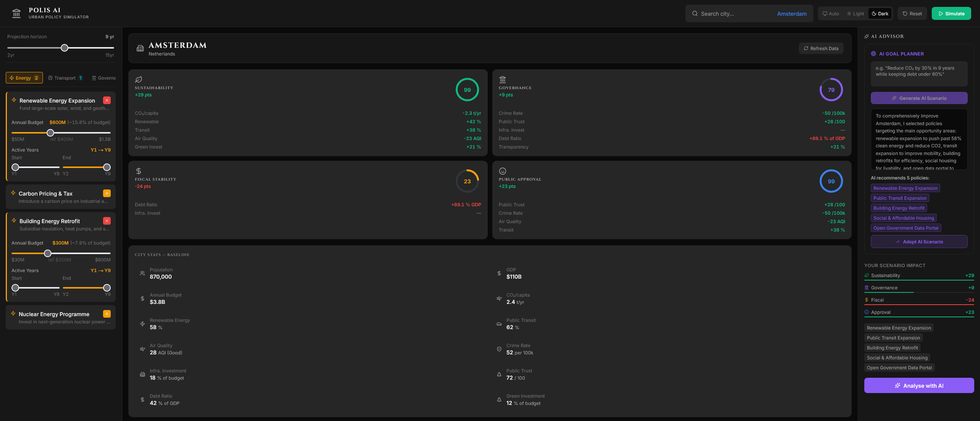Viewport: 980px width, 421px height.
Task: Remove Building Energy Retrofit with red X icon
Action: tap(107, 221)
